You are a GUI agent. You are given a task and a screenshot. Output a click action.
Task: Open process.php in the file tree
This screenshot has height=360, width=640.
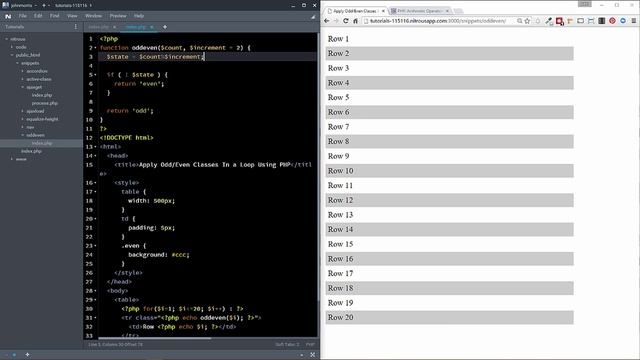[44, 103]
